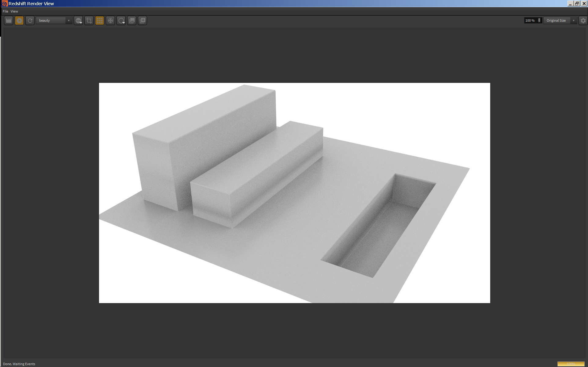This screenshot has height=367, width=588.
Task: Open render view settings gear
Action: tap(583, 20)
